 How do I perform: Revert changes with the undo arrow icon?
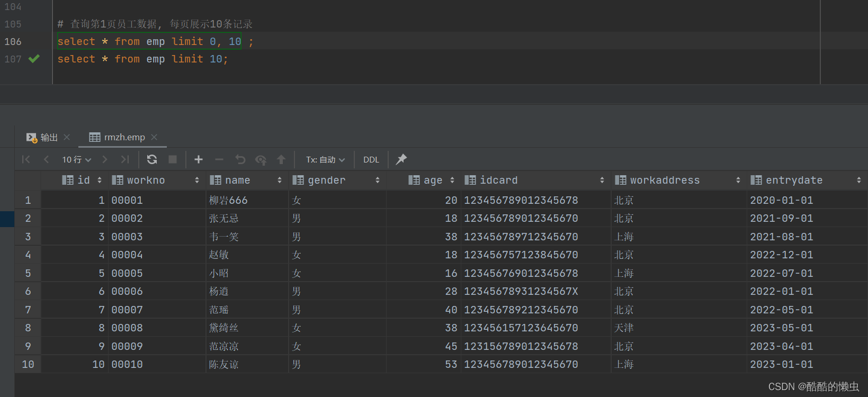tap(240, 159)
